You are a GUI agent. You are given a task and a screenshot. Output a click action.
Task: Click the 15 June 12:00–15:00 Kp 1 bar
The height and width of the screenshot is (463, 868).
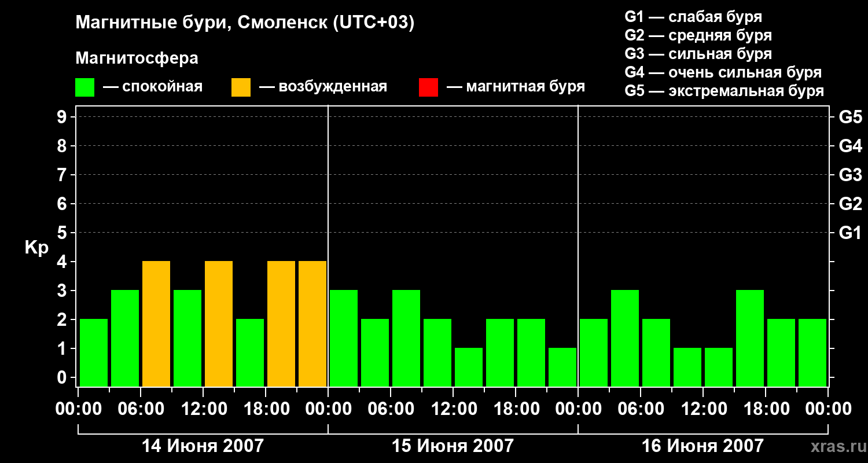[469, 367]
